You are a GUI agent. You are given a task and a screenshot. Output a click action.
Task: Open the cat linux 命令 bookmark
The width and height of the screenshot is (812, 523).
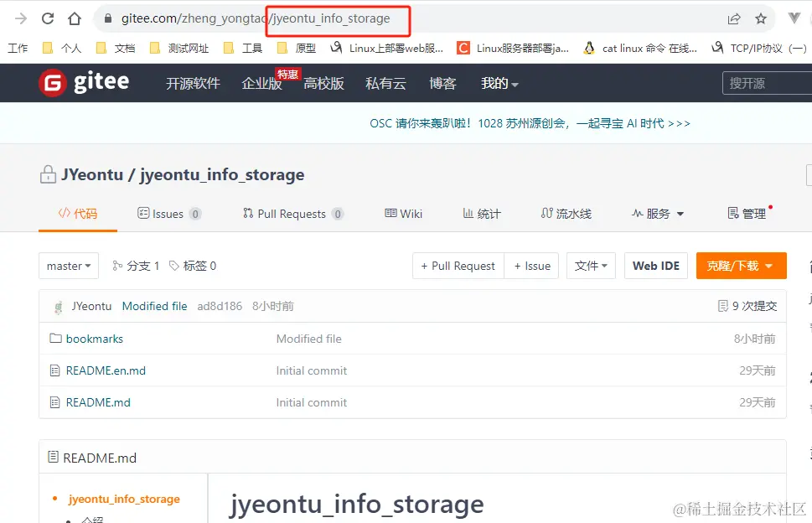(640, 48)
